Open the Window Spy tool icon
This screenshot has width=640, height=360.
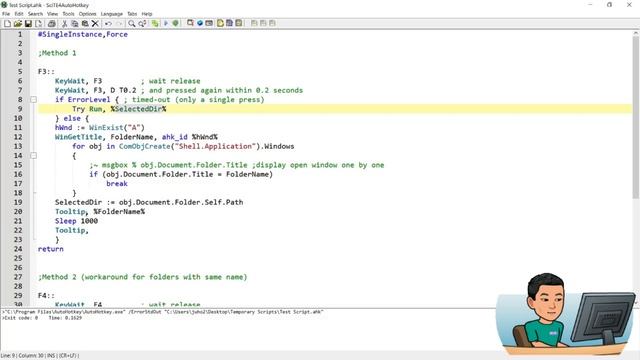pyautogui.click(x=190, y=23)
